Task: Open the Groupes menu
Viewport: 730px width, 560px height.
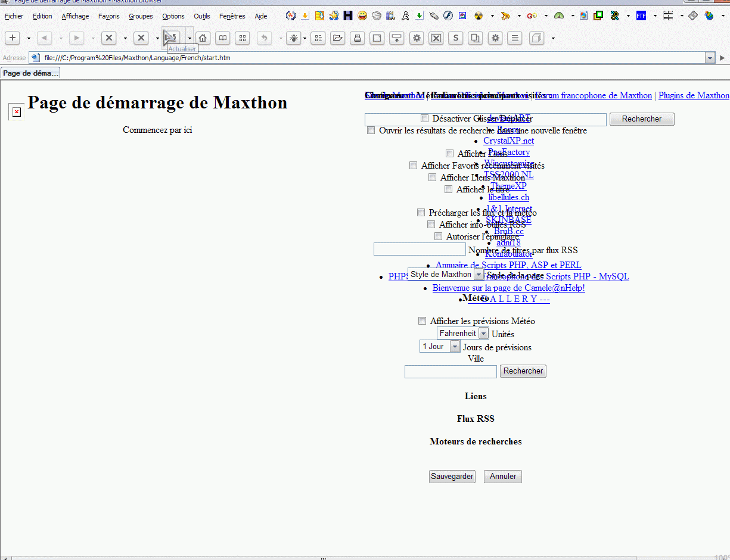Action: [x=141, y=16]
